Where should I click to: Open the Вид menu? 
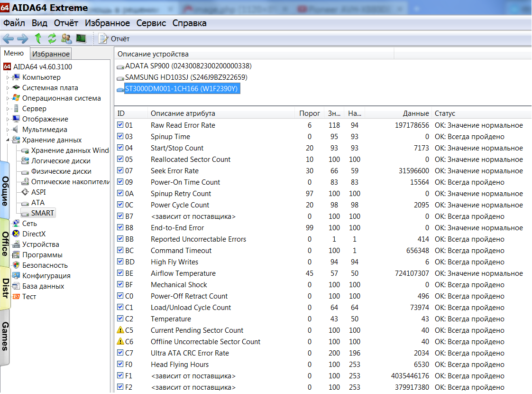coord(39,23)
